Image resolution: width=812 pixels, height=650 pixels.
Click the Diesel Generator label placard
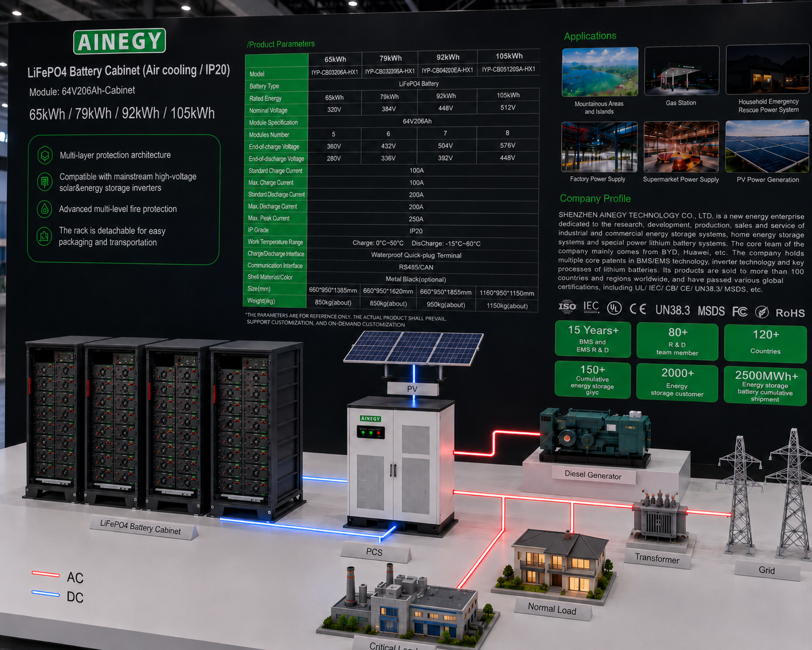pyautogui.click(x=593, y=474)
